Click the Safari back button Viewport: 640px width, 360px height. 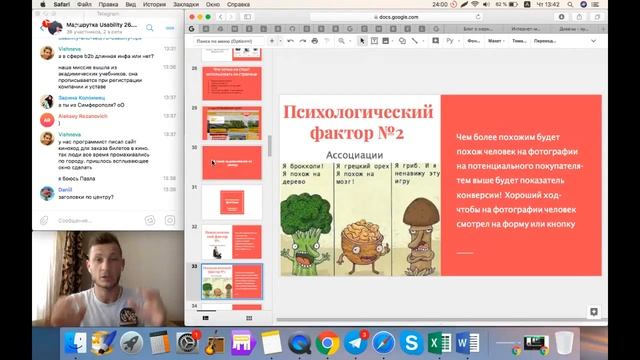[x=220, y=17]
